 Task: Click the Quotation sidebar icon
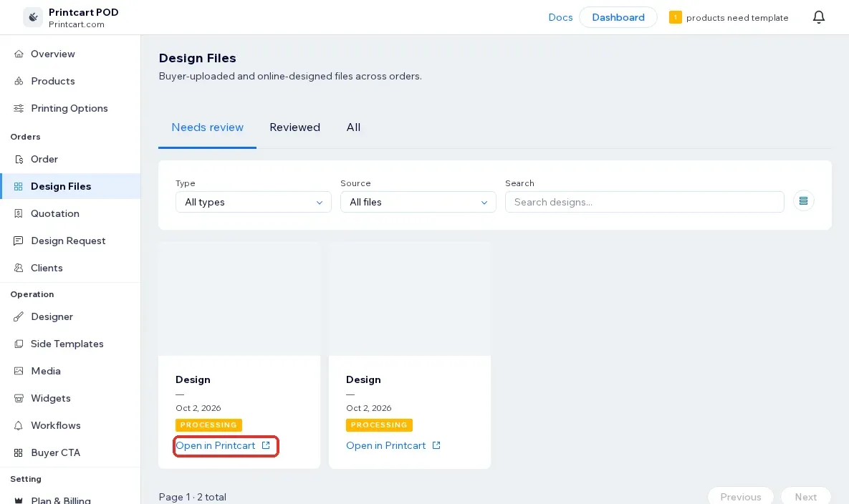point(19,213)
